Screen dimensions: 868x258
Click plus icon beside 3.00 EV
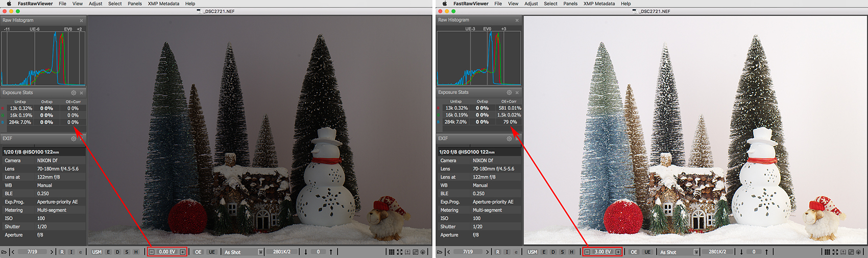point(618,252)
